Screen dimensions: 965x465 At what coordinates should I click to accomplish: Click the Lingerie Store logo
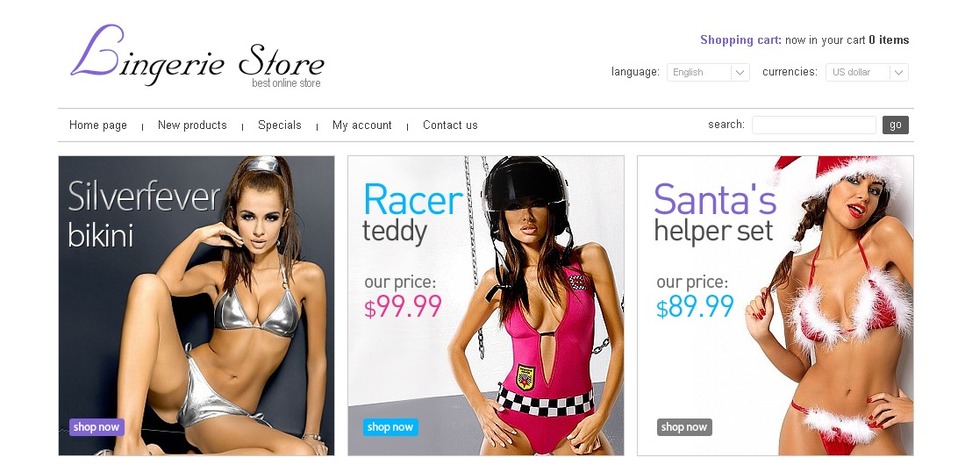tap(198, 57)
